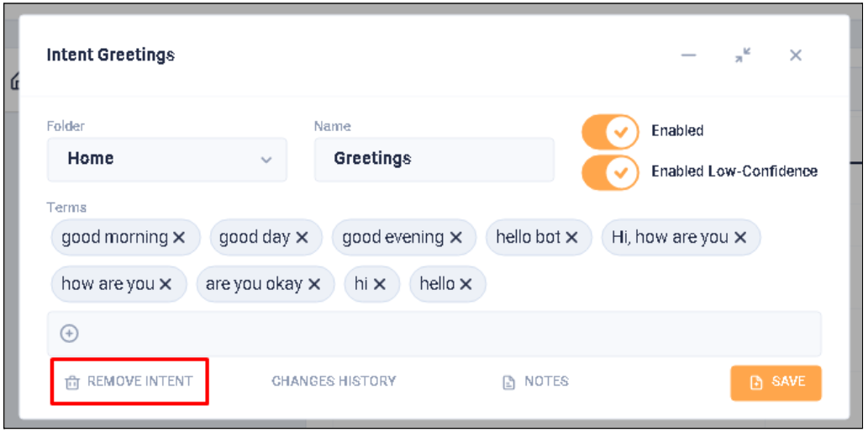This screenshot has width=868, height=432.
Task: Close the Intent Greetings dialog
Action: [796, 55]
